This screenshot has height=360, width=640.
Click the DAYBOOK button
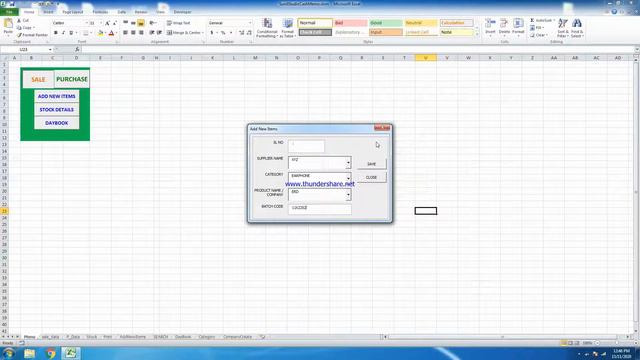(57, 123)
